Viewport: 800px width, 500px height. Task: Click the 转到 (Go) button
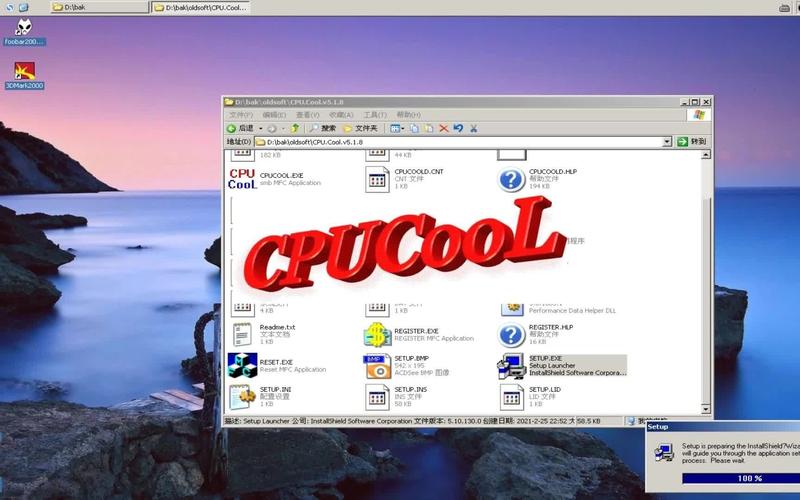[692, 142]
